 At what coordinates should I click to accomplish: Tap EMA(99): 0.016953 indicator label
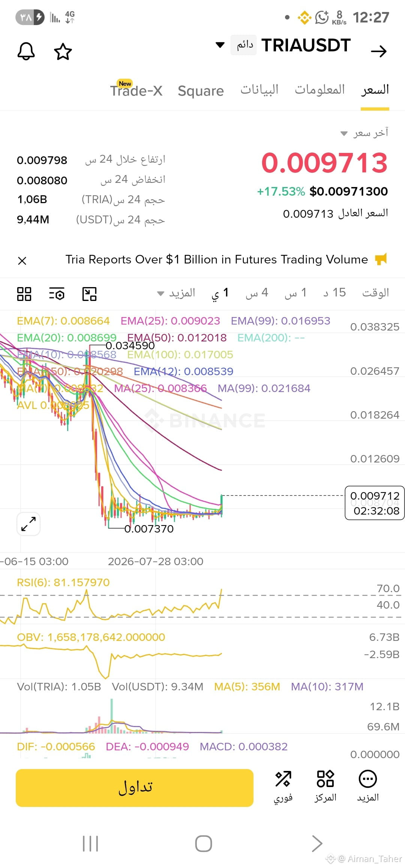[280, 321]
